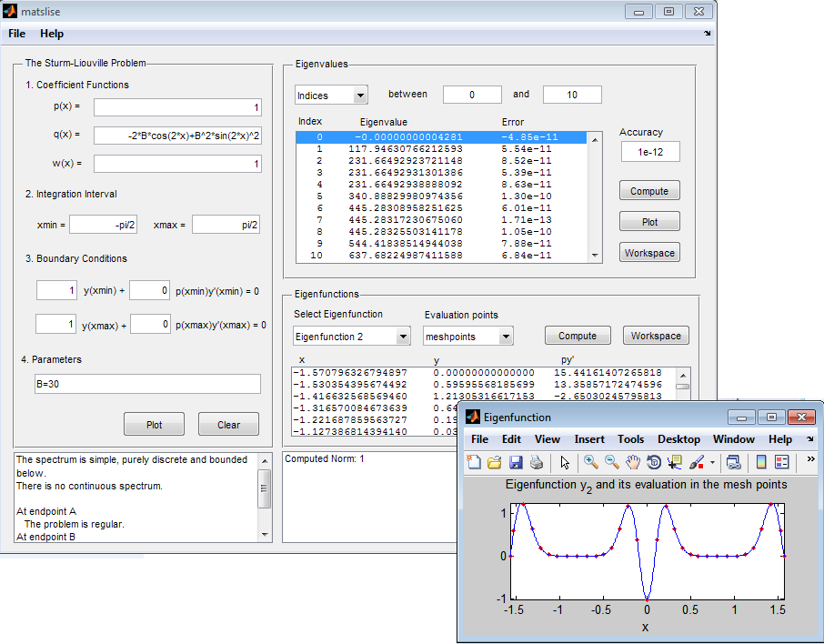
Task: Click the eigenvalue list vertical scrollbar
Action: click(595, 196)
